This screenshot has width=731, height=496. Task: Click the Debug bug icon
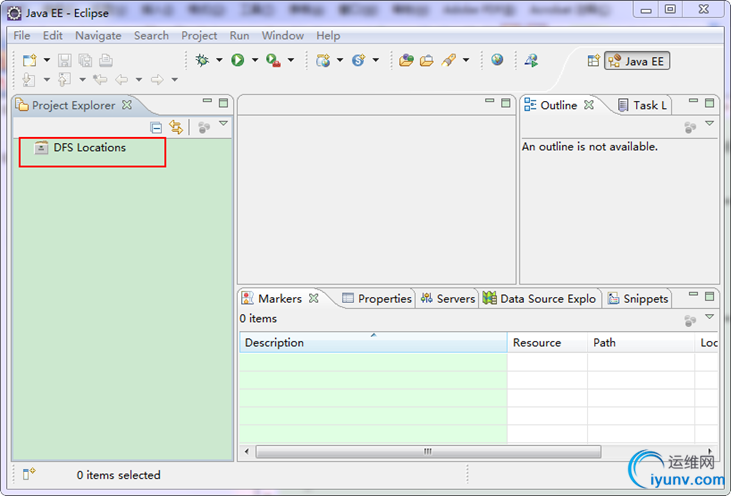[202, 60]
